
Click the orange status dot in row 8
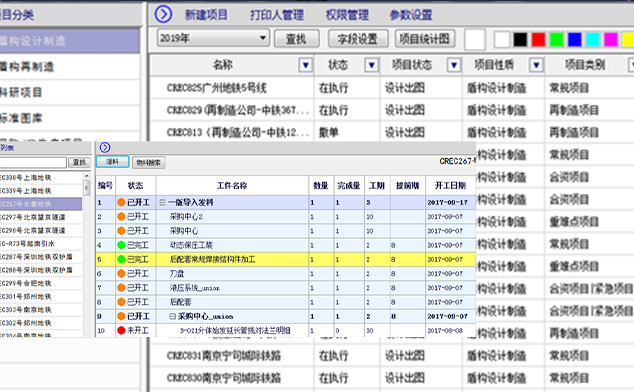click(121, 302)
